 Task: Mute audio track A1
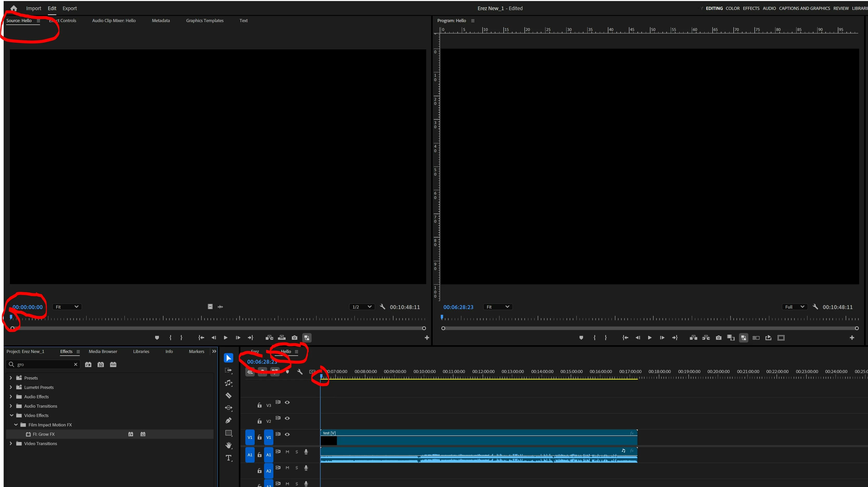coord(287,452)
